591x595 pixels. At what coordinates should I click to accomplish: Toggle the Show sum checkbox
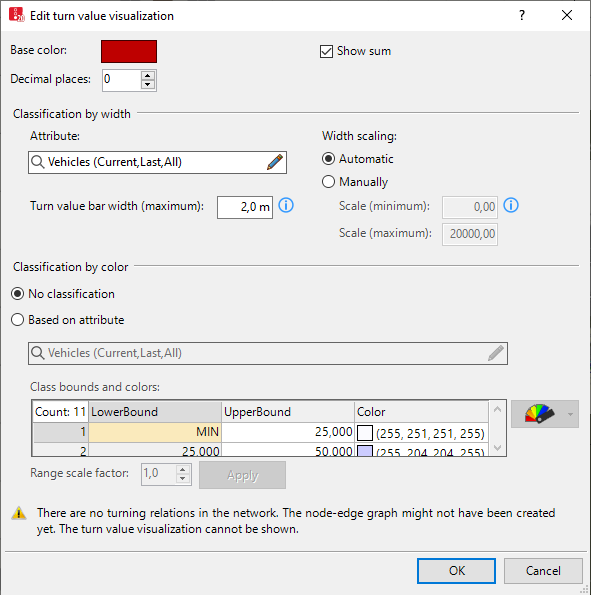(x=326, y=51)
